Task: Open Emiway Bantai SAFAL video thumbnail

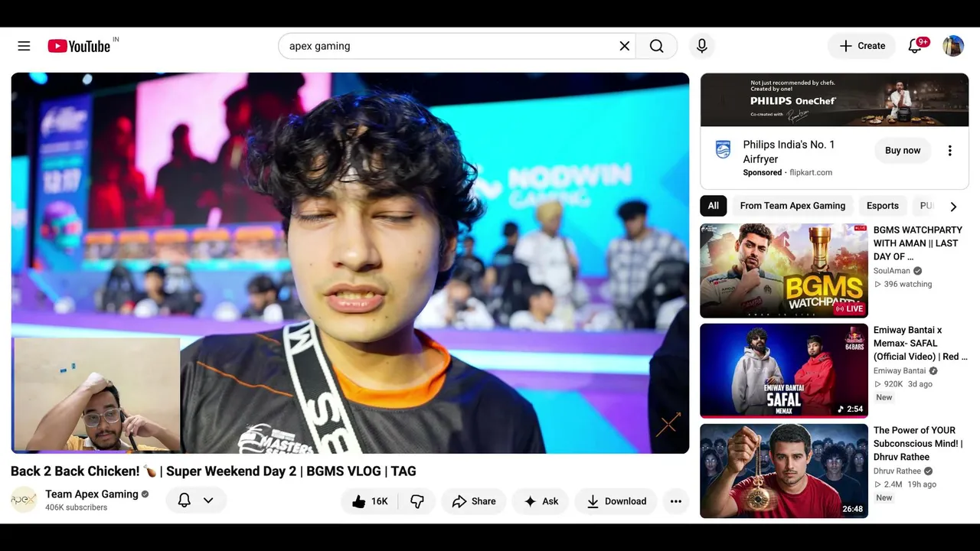Action: point(784,371)
